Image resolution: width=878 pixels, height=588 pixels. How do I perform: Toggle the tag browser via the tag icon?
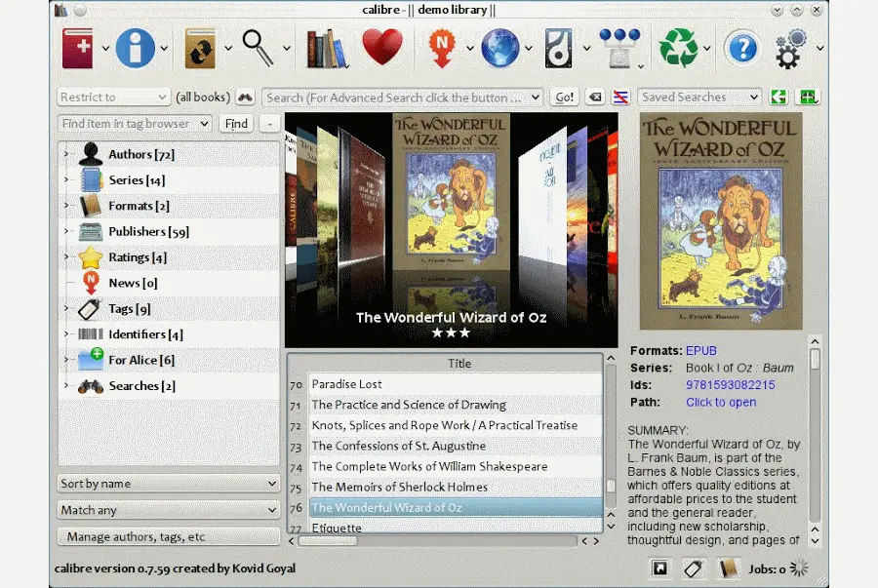pos(693,568)
